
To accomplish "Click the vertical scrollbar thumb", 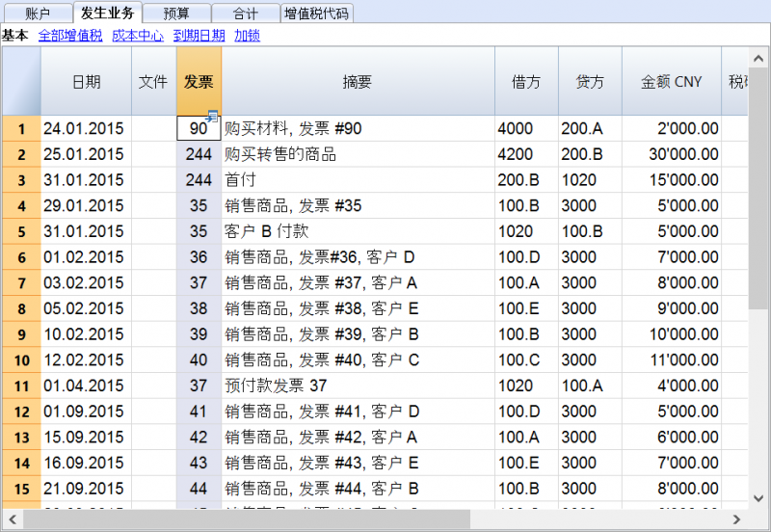I will click(758, 189).
